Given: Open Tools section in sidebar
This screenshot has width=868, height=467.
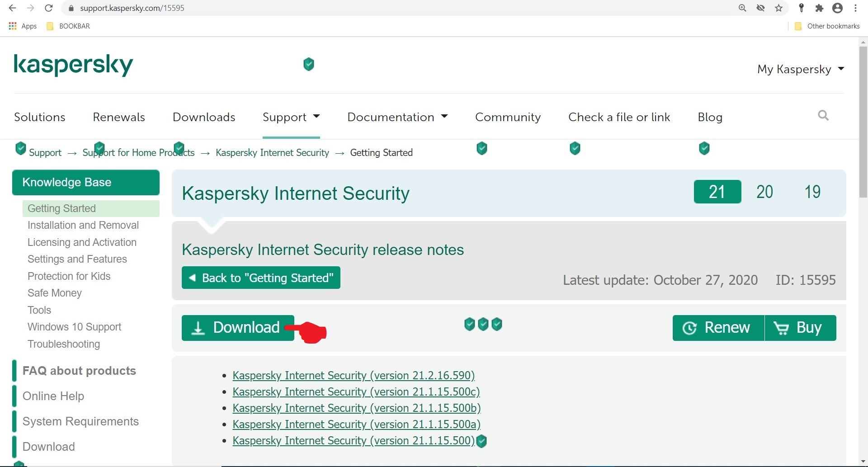Looking at the screenshot, I should click(x=39, y=310).
